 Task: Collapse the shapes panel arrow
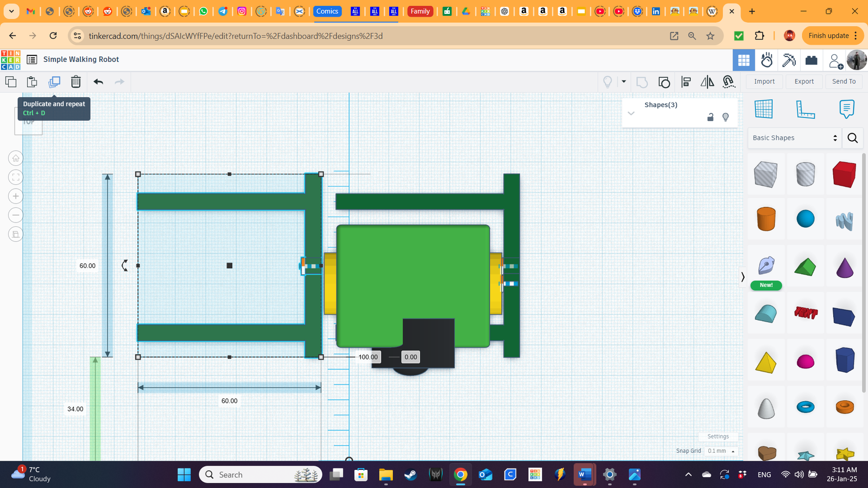click(x=743, y=277)
